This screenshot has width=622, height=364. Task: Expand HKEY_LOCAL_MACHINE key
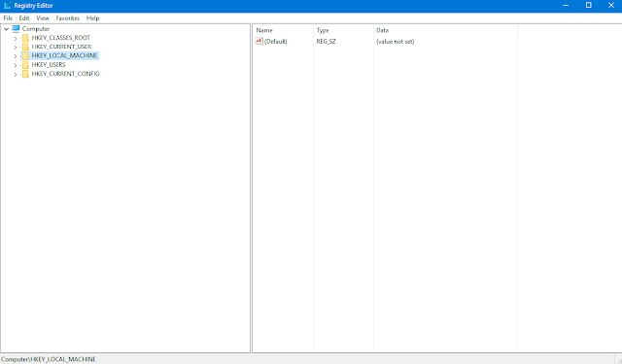[16, 56]
